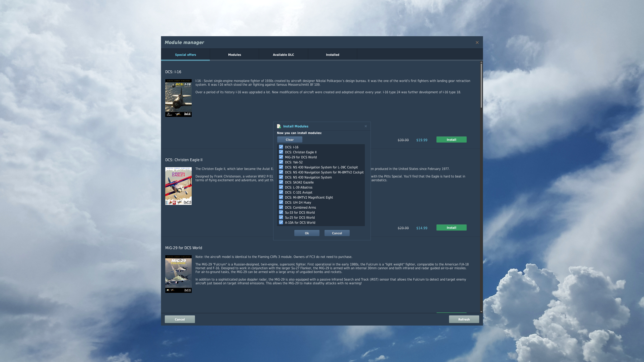Image resolution: width=644 pixels, height=362 pixels.
Task: Open the DCS: I-16 cover thumbnail
Action: (178, 98)
